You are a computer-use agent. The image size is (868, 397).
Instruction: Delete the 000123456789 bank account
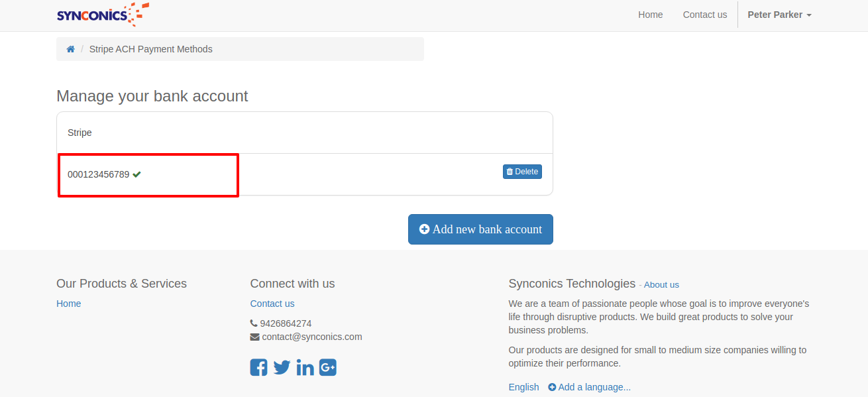coord(522,172)
